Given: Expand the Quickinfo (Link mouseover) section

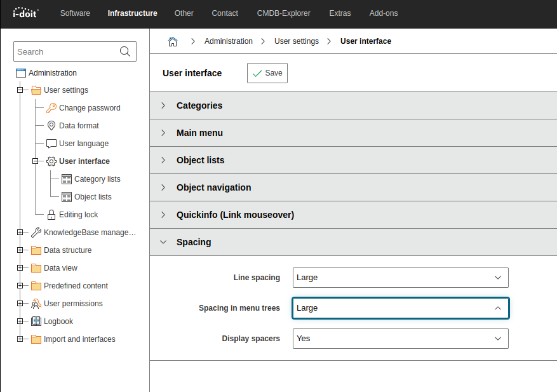Looking at the screenshot, I should point(354,215).
